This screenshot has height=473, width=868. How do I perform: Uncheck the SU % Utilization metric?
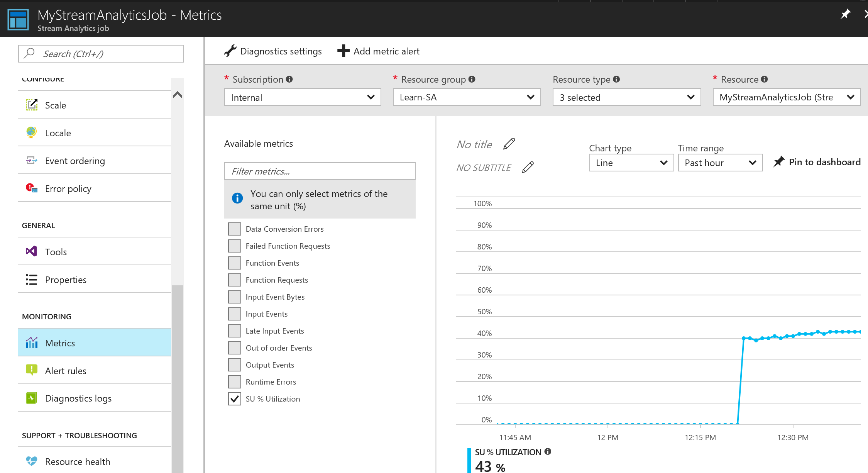(x=235, y=399)
